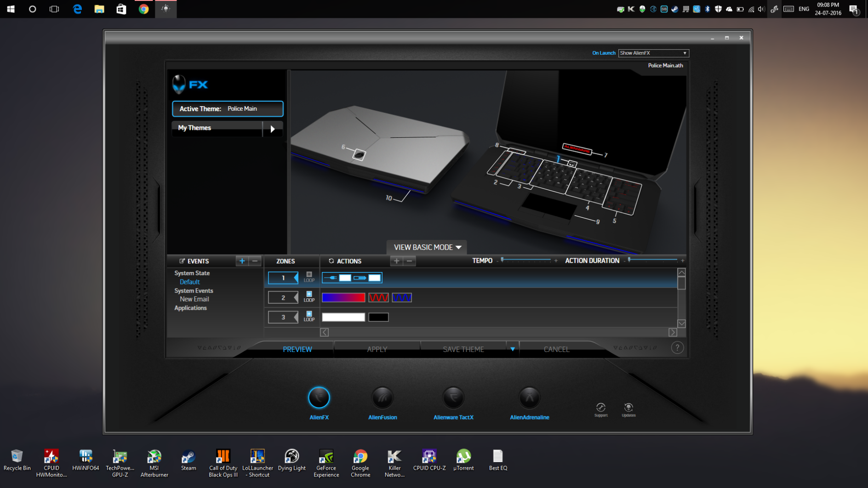Toggle LOOP for zone 3

tap(309, 317)
